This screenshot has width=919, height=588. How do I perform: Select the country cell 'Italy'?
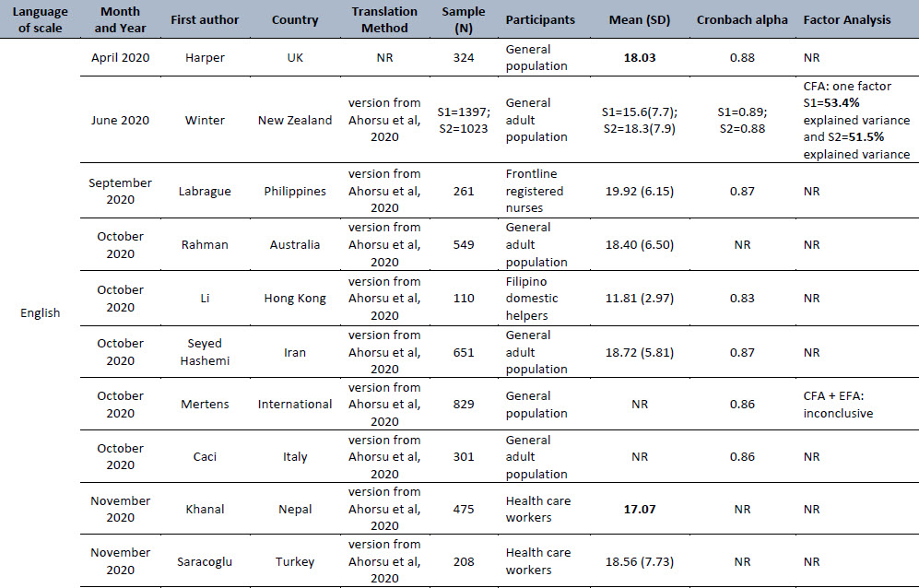(x=295, y=457)
